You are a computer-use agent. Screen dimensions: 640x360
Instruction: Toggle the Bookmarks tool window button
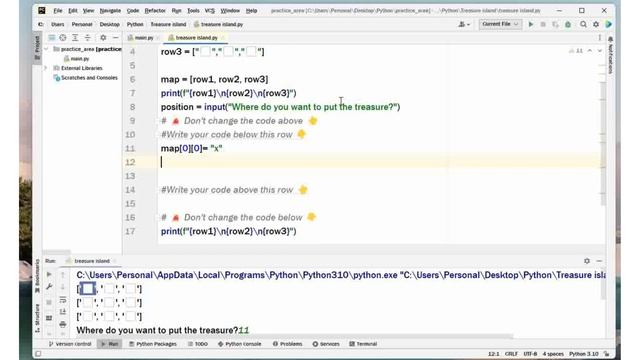click(38, 275)
